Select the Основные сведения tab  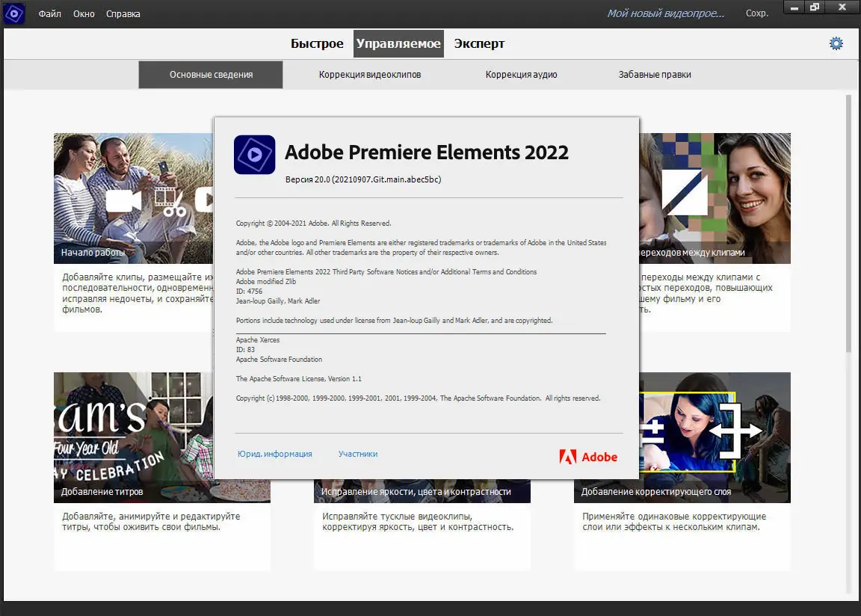pos(211,75)
